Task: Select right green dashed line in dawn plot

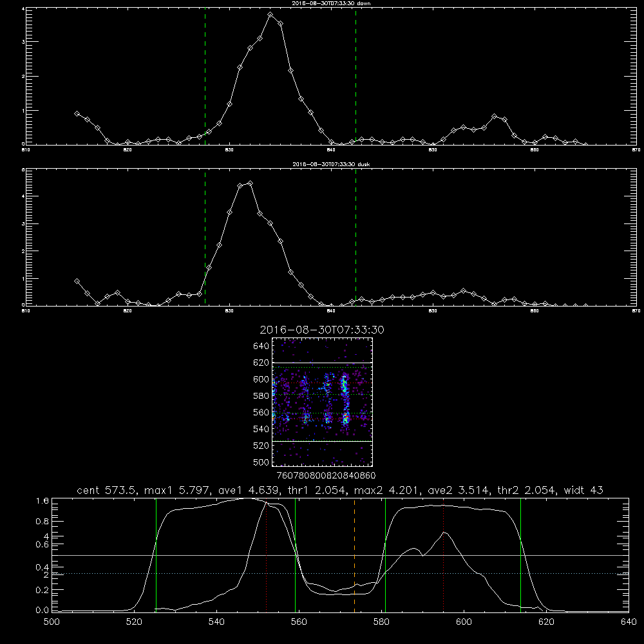Action: (x=355, y=76)
